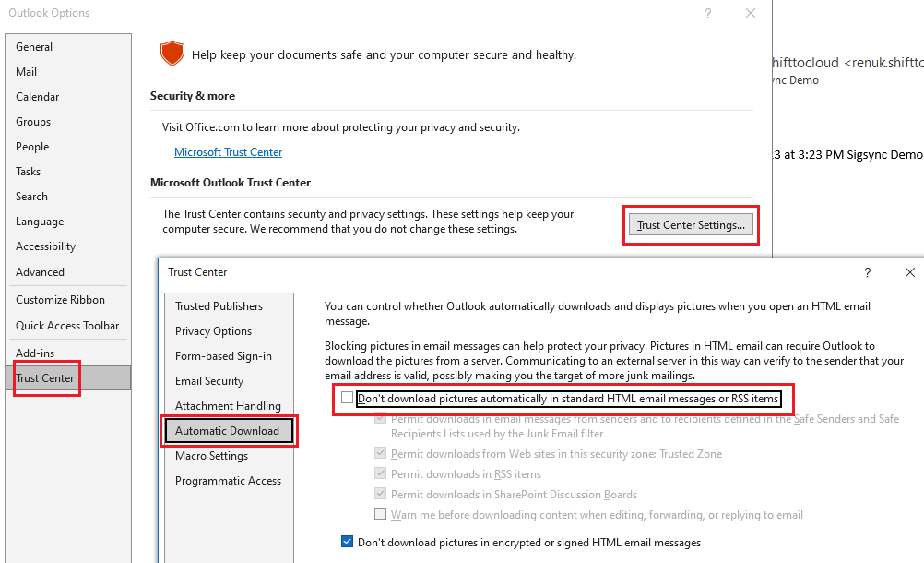Open Trusted Publishers section

point(219,306)
